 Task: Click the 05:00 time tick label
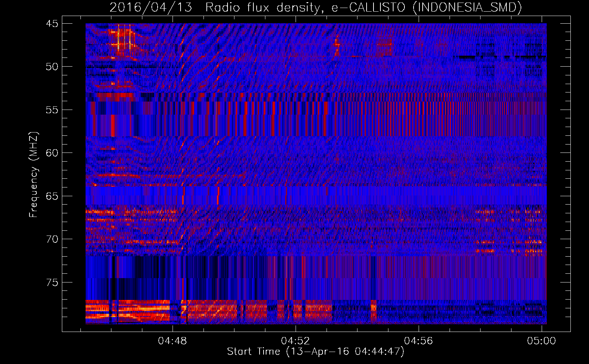pos(541,341)
